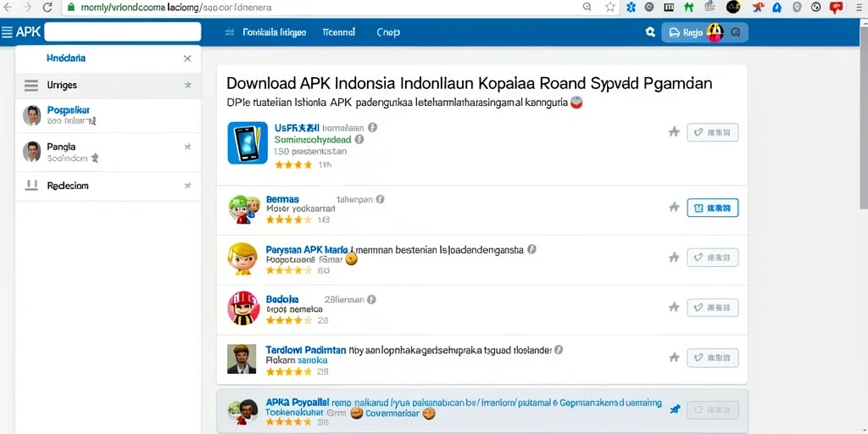This screenshot has width=868, height=434.
Task: Reload the page with the refresh icon
Action: pos(47,7)
